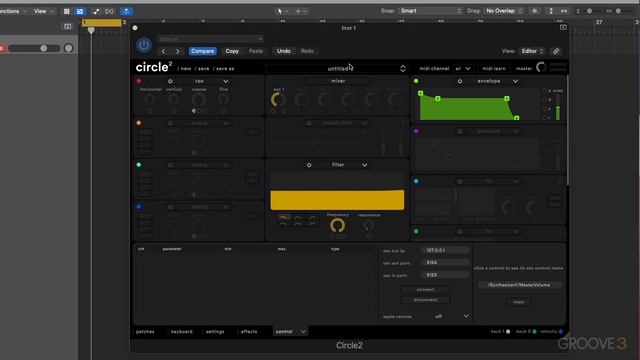Screen dimensions: 640x360
Task: Click the coarse tuning knob
Action: coord(199,99)
